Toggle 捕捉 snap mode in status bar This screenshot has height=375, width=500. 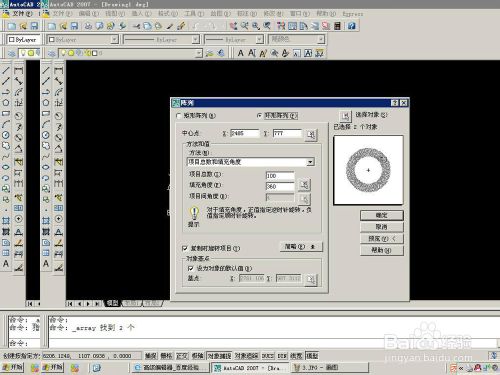tap(151, 356)
